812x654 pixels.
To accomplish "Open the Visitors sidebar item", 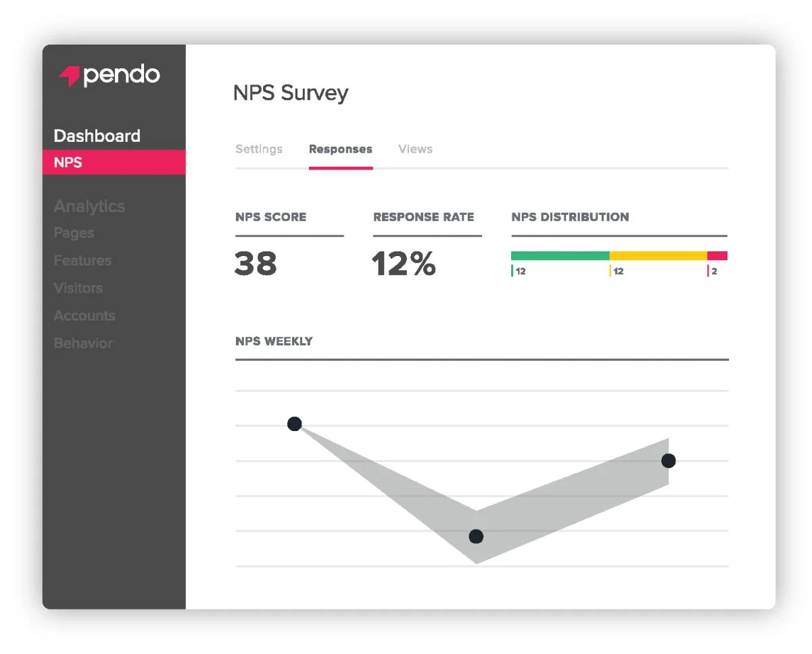I will coord(78,288).
